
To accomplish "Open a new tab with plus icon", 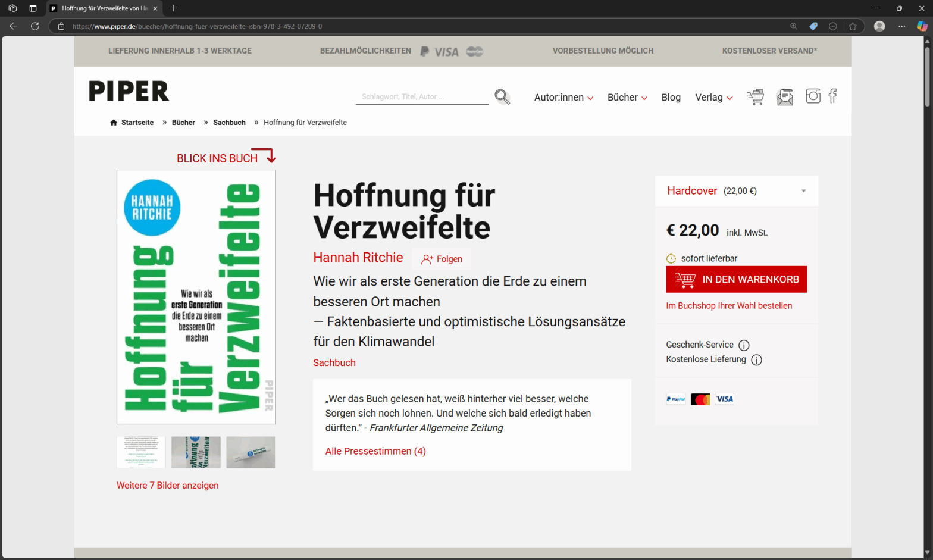I will tap(173, 8).
